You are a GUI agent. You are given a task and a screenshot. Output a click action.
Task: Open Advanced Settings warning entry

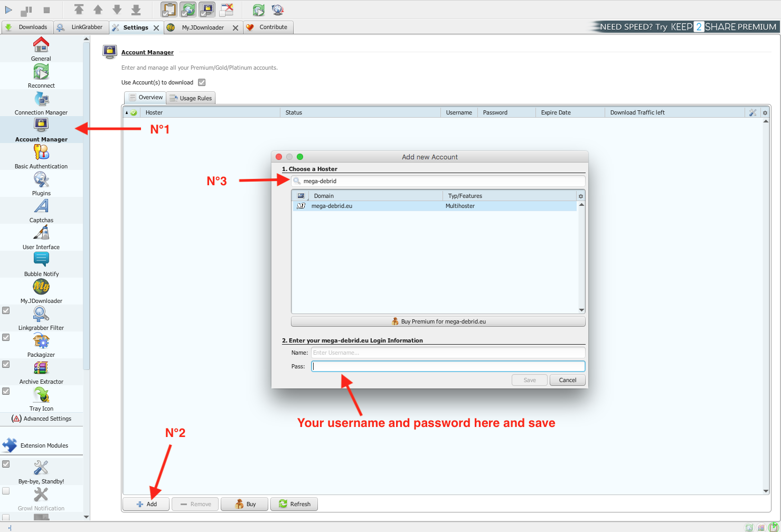41,419
